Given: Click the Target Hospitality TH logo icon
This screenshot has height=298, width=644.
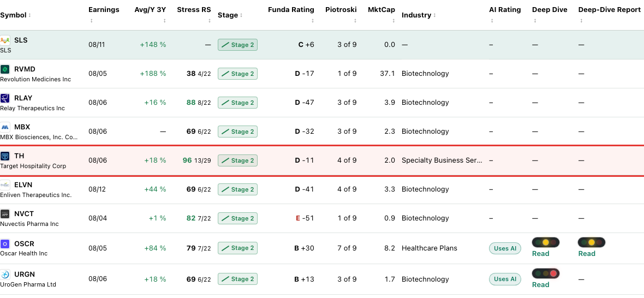Looking at the screenshot, I should pos(5,156).
